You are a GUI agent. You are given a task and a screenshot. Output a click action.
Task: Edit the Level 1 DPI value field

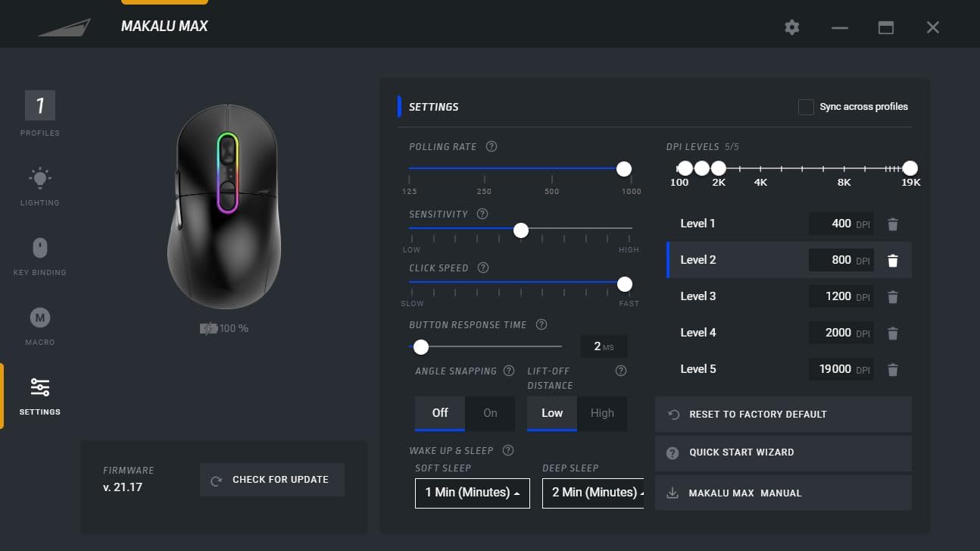click(841, 224)
